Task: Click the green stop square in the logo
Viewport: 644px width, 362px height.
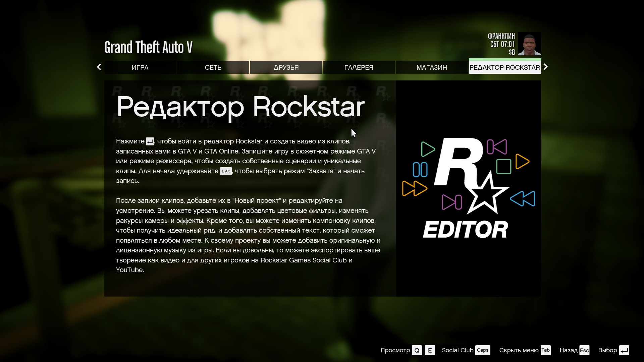Action: click(503, 167)
